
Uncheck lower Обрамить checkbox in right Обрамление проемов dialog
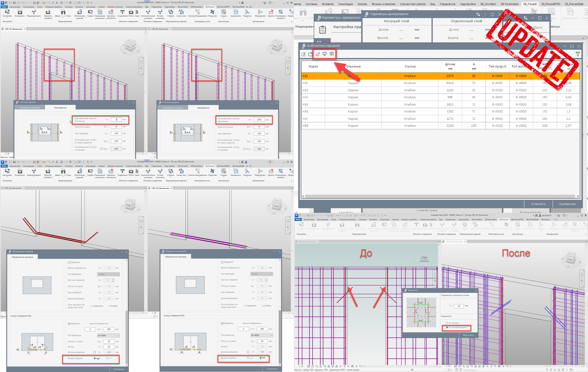(x=222, y=323)
